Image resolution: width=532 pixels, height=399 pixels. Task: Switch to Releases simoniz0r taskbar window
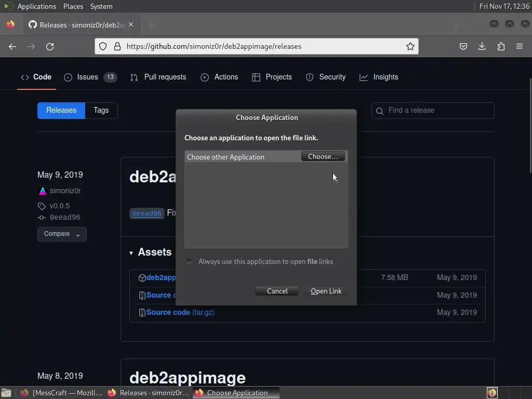click(149, 393)
